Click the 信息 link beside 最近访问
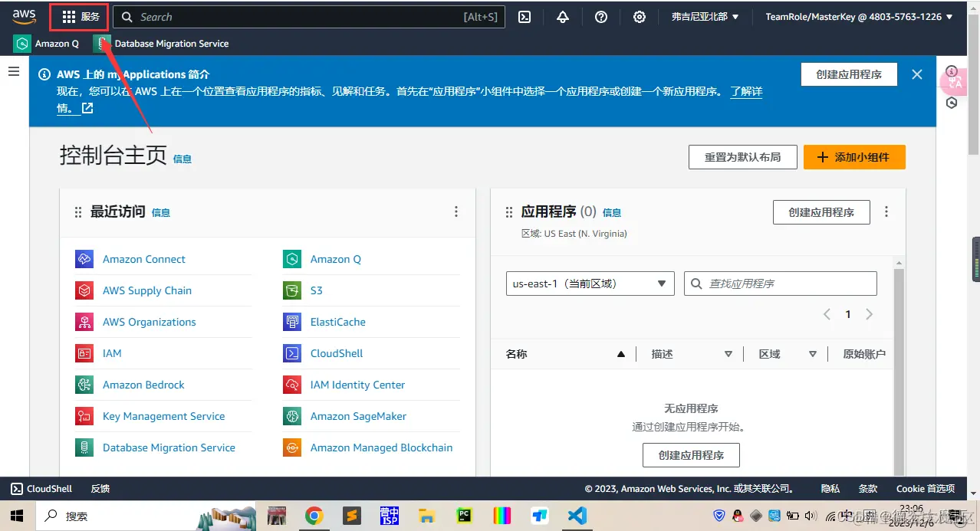 click(161, 213)
